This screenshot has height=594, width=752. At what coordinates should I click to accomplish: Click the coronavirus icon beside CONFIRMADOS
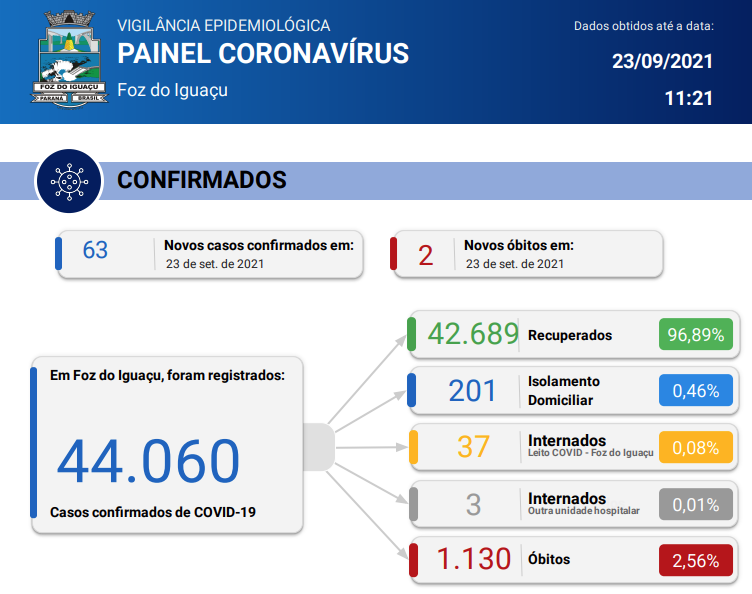[x=69, y=181]
